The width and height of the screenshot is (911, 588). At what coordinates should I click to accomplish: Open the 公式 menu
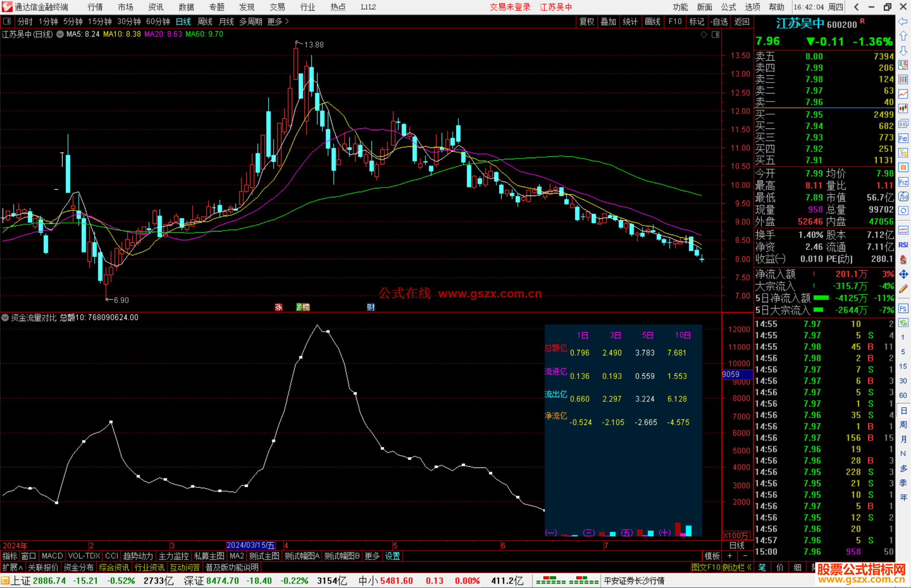pyautogui.click(x=728, y=7)
